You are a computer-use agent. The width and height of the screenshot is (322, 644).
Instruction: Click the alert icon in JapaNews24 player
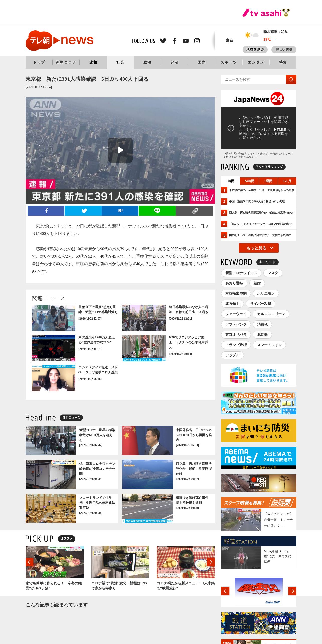tap(231, 128)
